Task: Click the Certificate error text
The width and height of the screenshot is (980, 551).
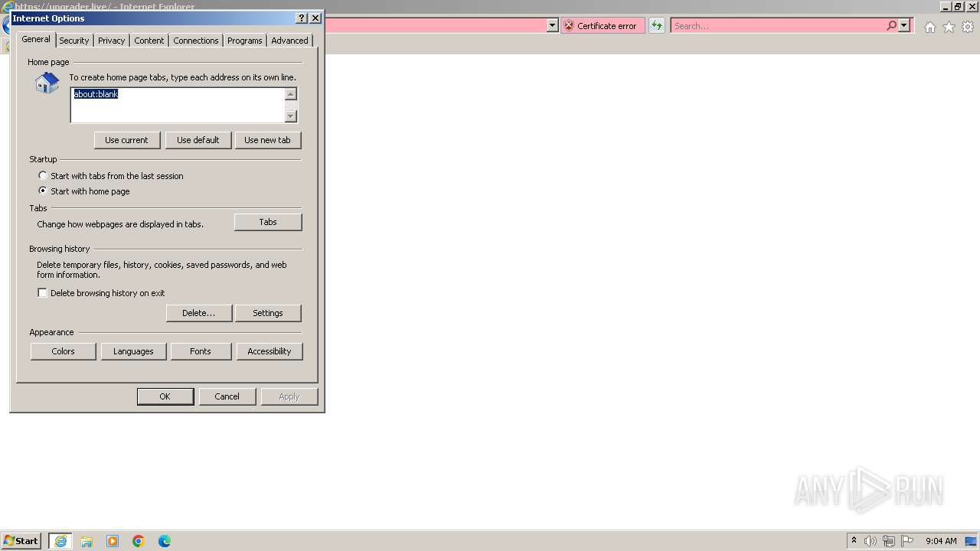Action: pos(607,26)
